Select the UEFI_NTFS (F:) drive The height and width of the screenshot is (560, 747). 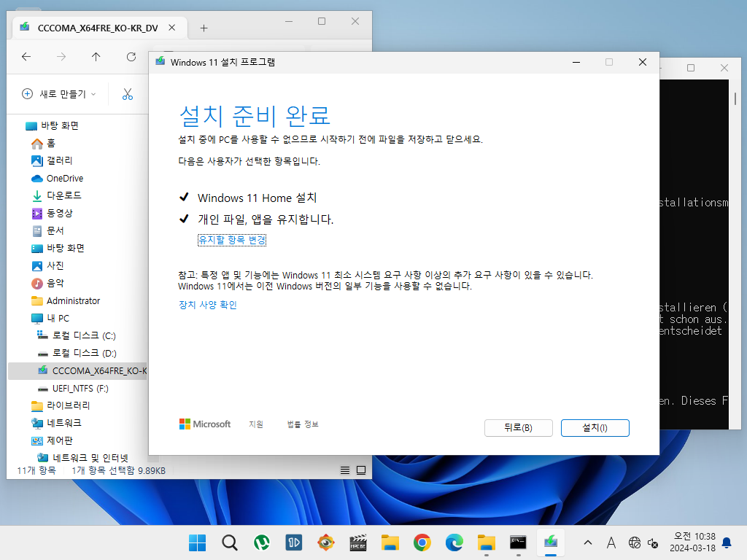(73, 389)
